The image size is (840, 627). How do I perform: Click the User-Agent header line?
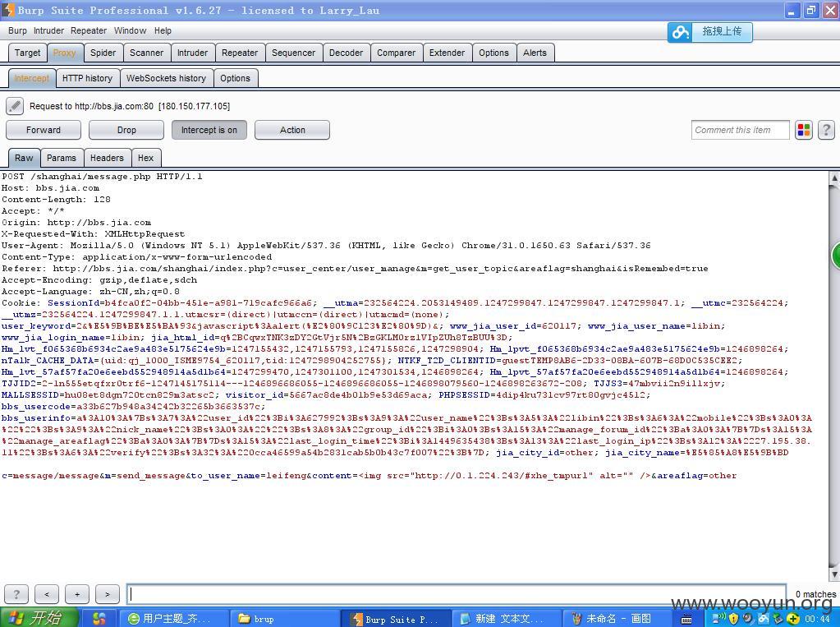click(326, 245)
